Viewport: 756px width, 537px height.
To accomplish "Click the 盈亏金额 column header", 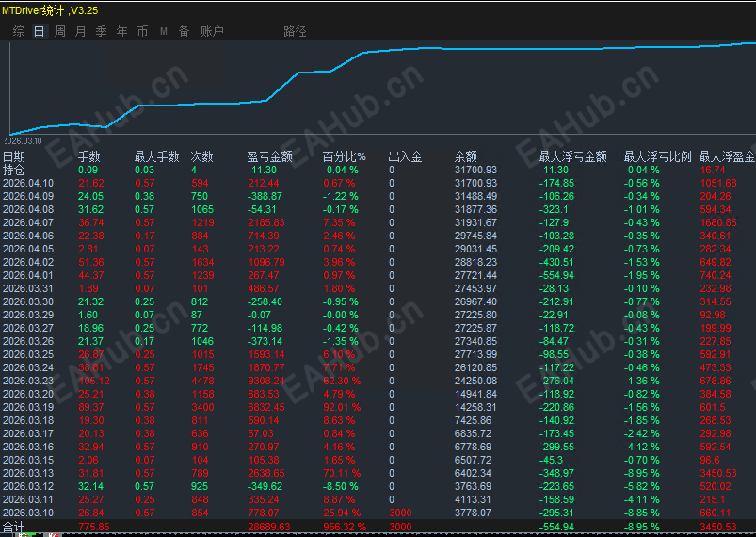I will click(270, 156).
